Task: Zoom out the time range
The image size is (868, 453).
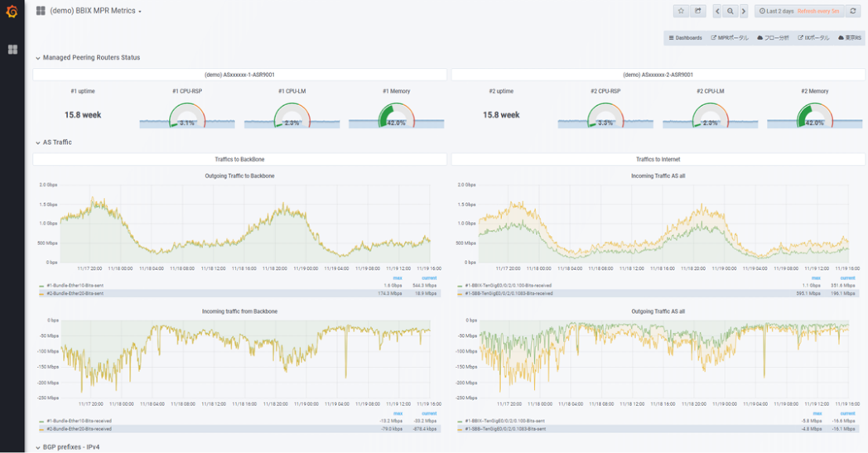Action: [731, 11]
